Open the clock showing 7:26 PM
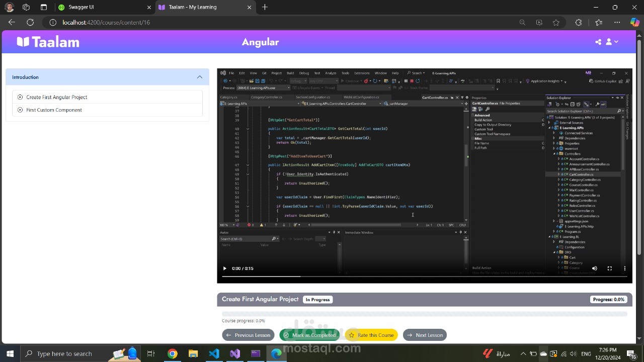644x362 pixels. 608,353
